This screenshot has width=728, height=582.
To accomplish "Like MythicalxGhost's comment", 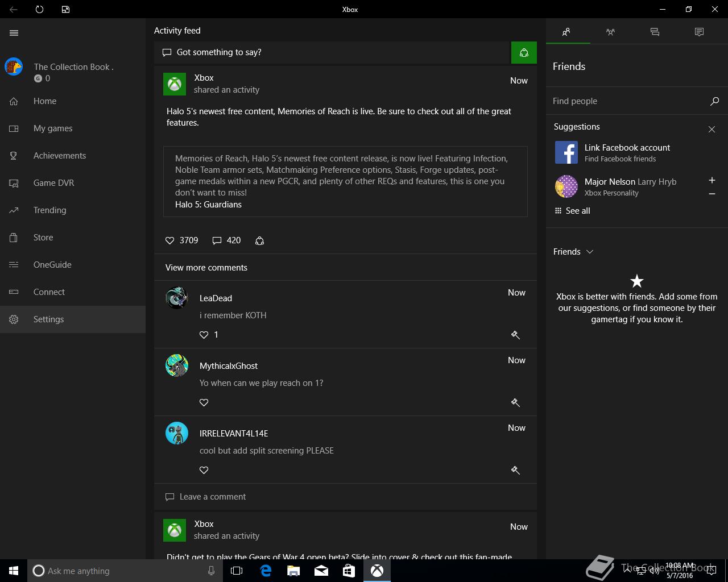I will pos(204,402).
